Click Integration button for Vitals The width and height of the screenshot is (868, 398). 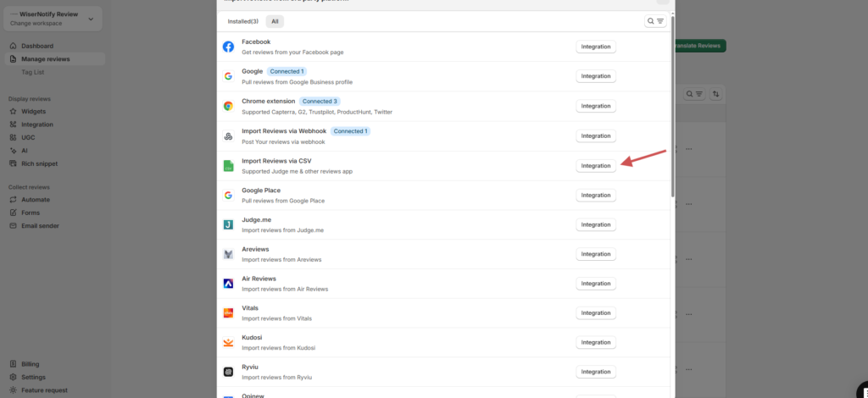click(595, 312)
